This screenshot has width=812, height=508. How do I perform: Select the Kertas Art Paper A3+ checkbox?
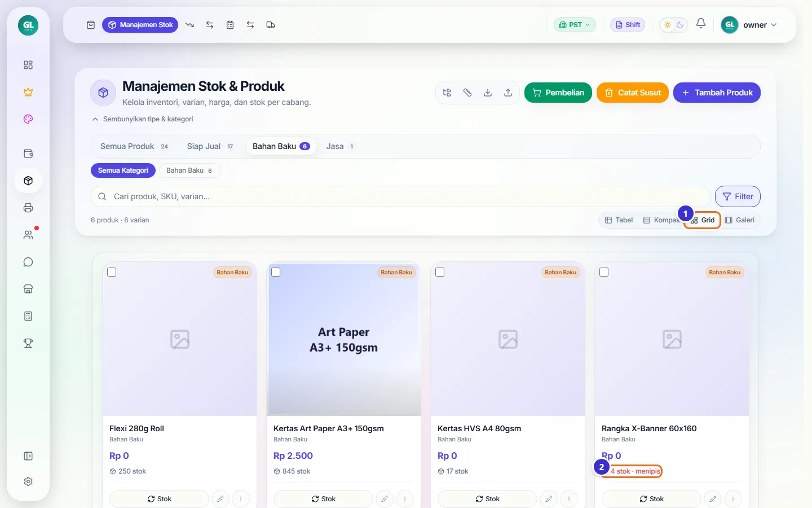coord(276,272)
